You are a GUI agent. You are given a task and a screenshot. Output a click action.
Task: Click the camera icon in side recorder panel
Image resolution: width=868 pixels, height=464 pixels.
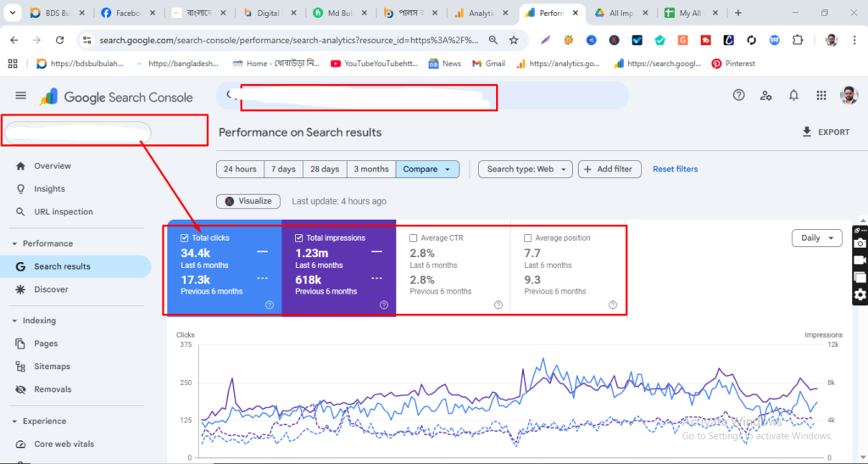[860, 243]
